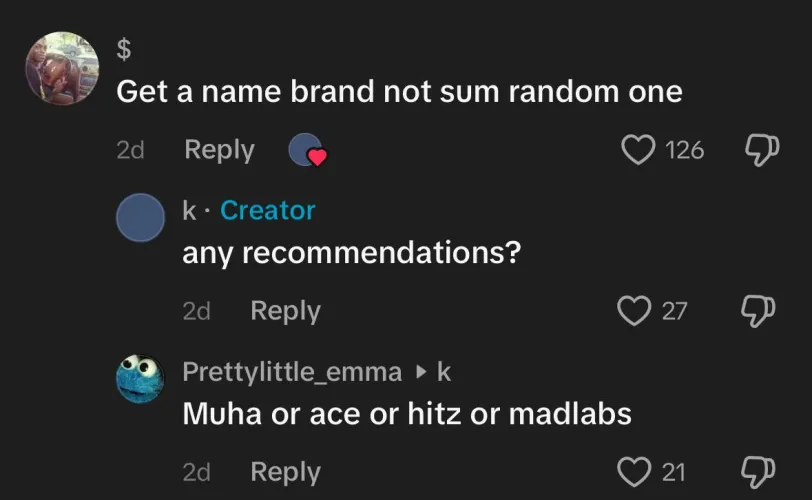The height and width of the screenshot is (500, 812).
Task: Open the Prettylittle_emma username link
Action: pos(292,371)
